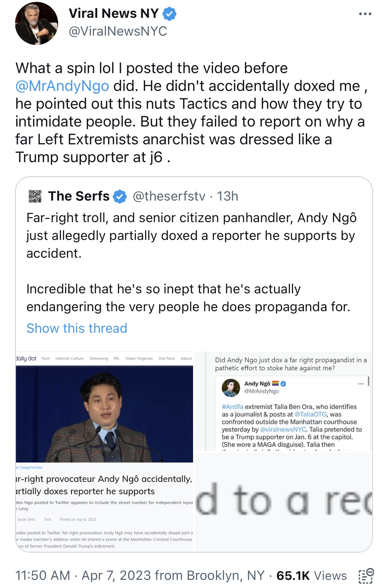Tap the ellipsis in the embedded Andy Ngô tweet
The width and height of the screenshot is (388, 588).
[361, 384]
